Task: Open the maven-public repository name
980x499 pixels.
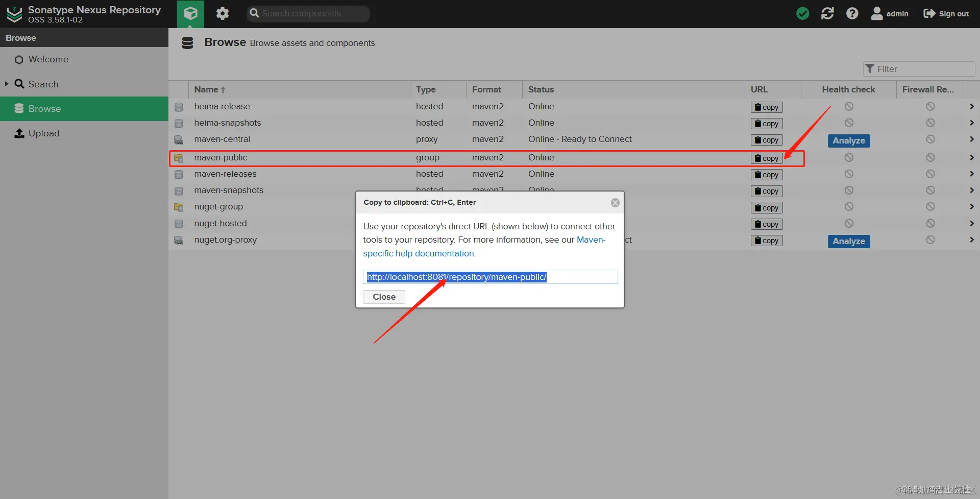Action: [220, 157]
